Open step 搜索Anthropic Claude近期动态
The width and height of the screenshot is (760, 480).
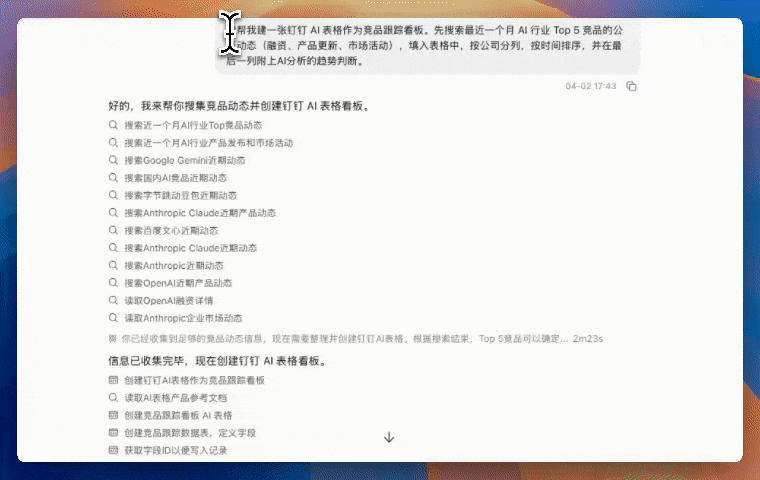pyautogui.click(x=190, y=248)
